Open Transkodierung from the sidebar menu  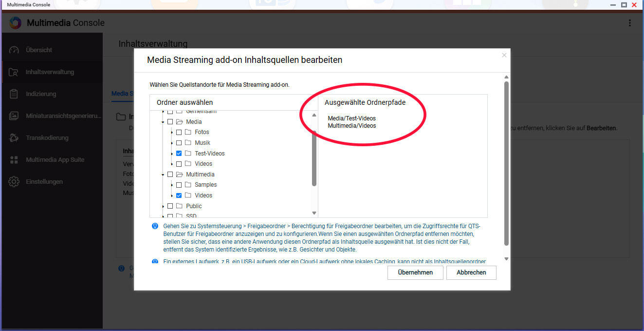47,138
